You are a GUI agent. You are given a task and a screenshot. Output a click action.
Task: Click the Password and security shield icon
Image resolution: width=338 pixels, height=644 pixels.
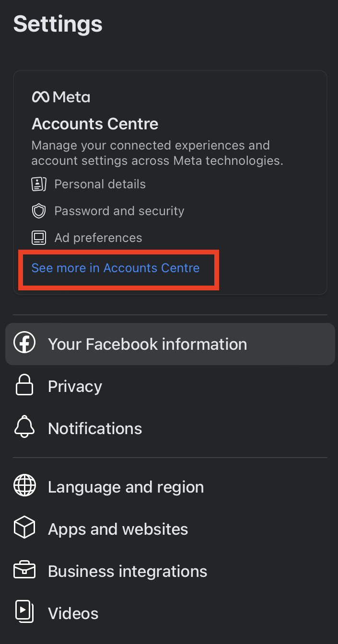[39, 211]
